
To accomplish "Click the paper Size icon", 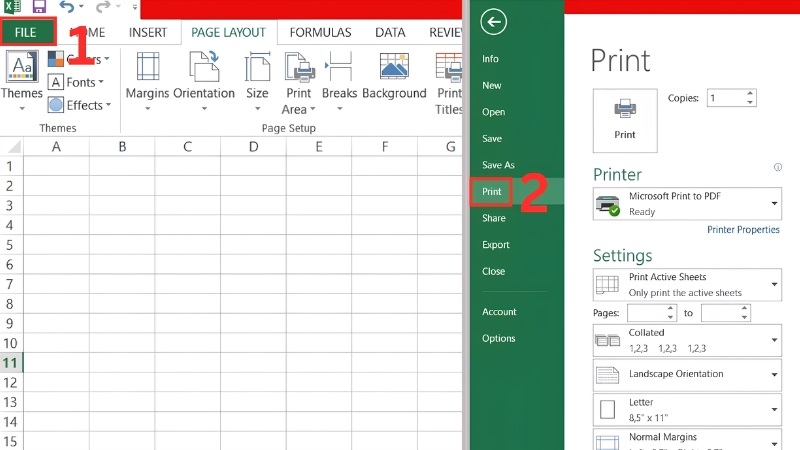I will [x=257, y=67].
